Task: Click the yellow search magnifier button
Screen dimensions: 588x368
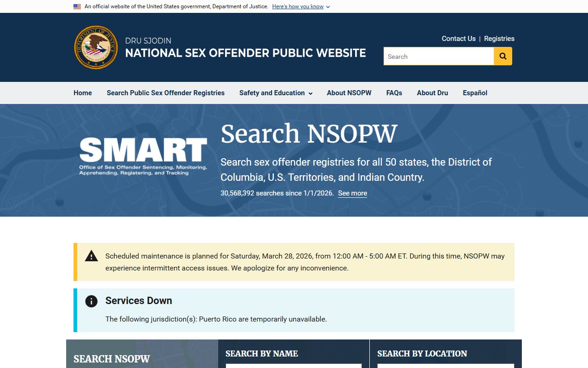Action: [503, 57]
